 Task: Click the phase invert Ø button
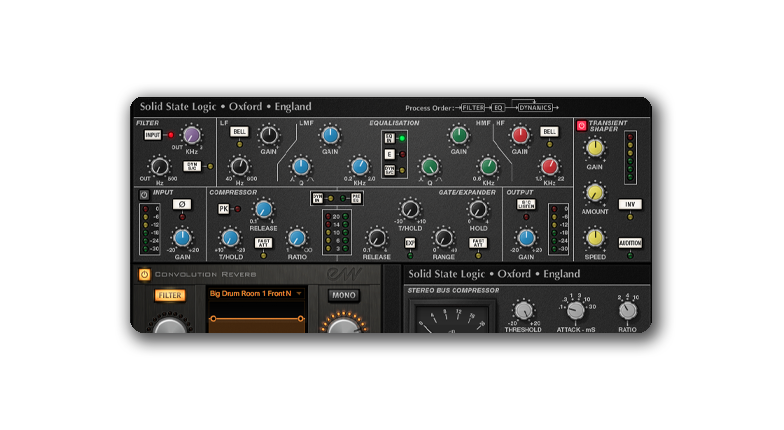181,204
